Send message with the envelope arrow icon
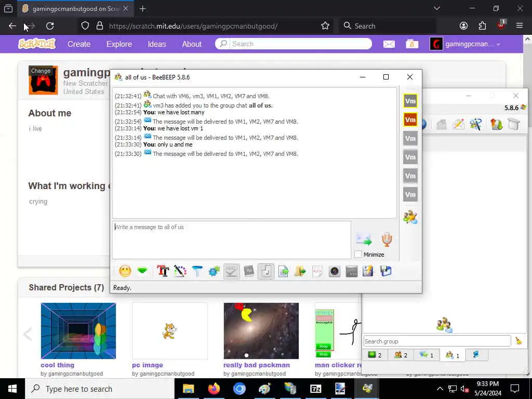This screenshot has width=532, height=399. (x=364, y=239)
